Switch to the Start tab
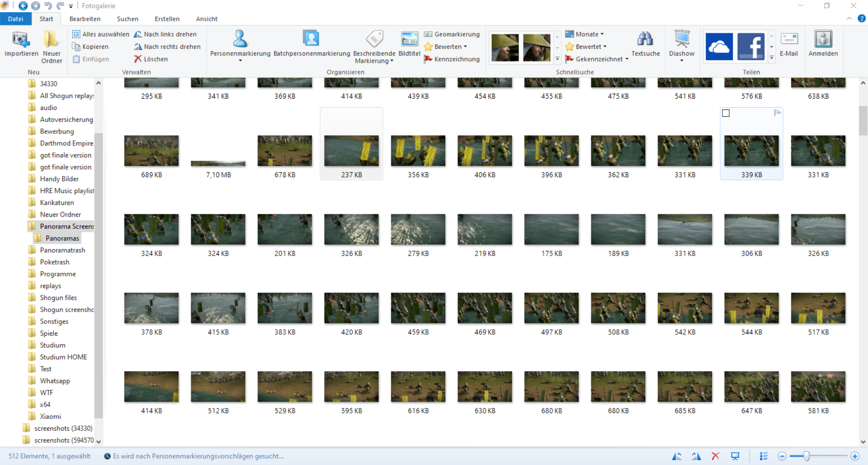This screenshot has height=465, width=868. tap(46, 19)
